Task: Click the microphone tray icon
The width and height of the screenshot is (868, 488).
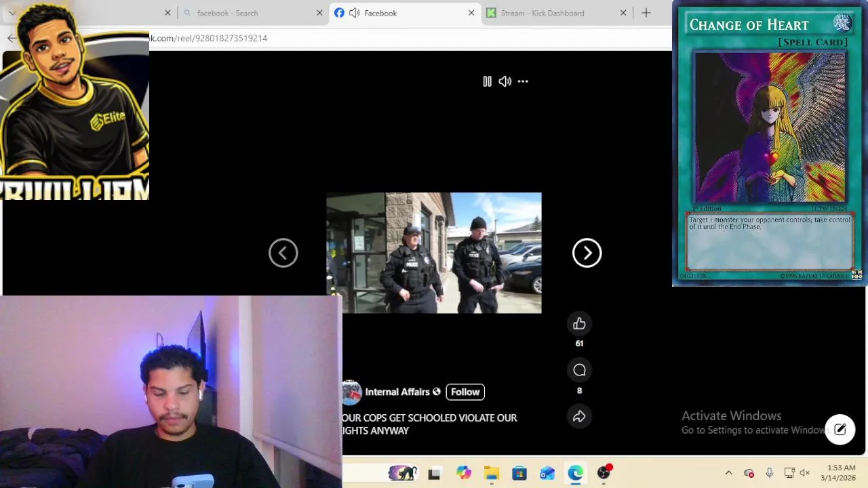Action: tap(769, 473)
